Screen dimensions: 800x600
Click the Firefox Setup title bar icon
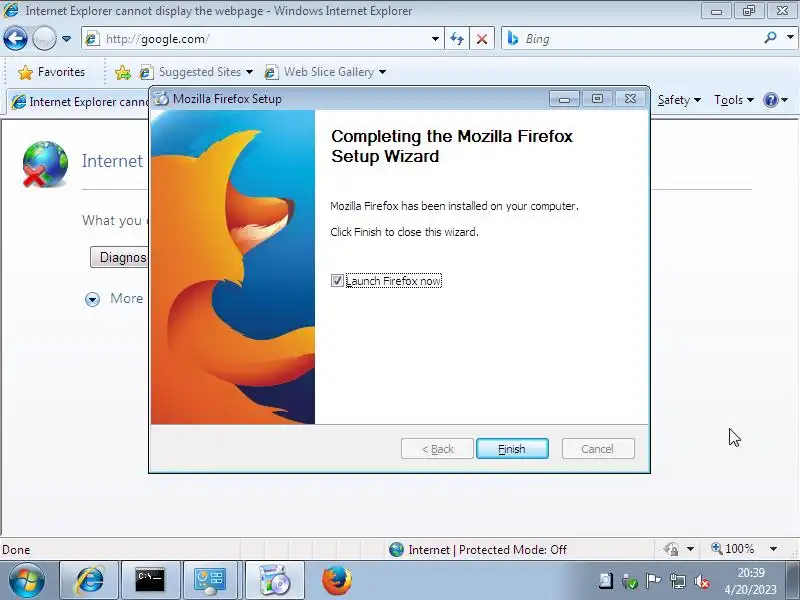tap(161, 98)
